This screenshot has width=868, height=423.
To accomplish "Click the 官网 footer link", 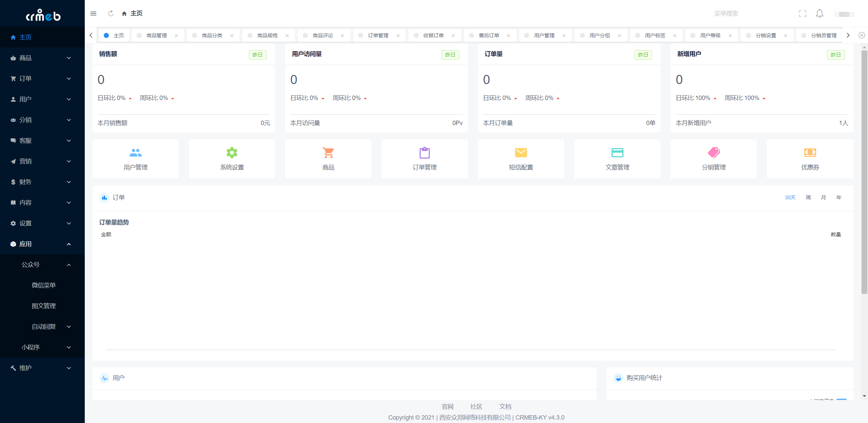I will coord(447,406).
